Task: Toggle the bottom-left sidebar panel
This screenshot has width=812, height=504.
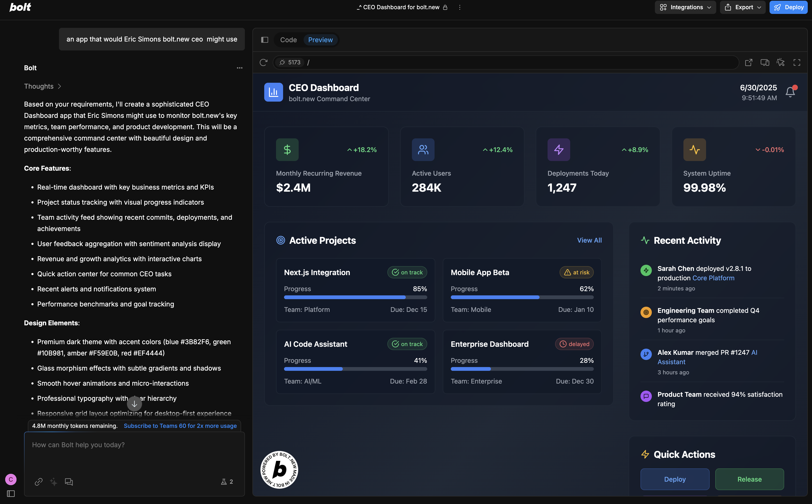Action: coord(11,494)
